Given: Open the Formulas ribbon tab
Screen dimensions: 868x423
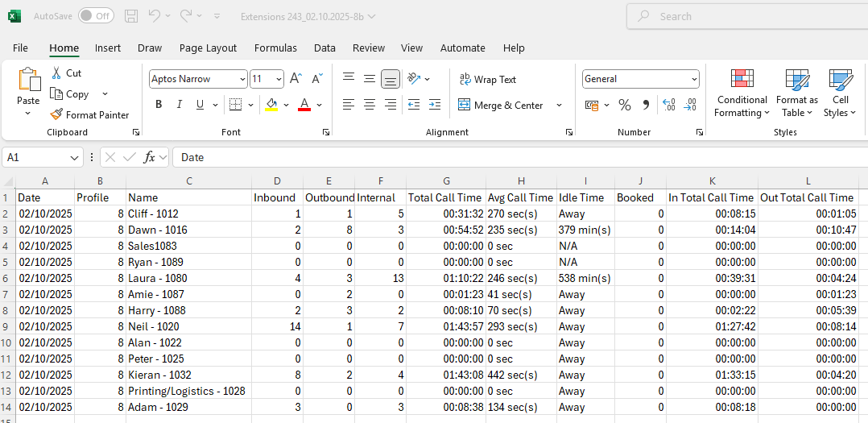Looking at the screenshot, I should 275,48.
